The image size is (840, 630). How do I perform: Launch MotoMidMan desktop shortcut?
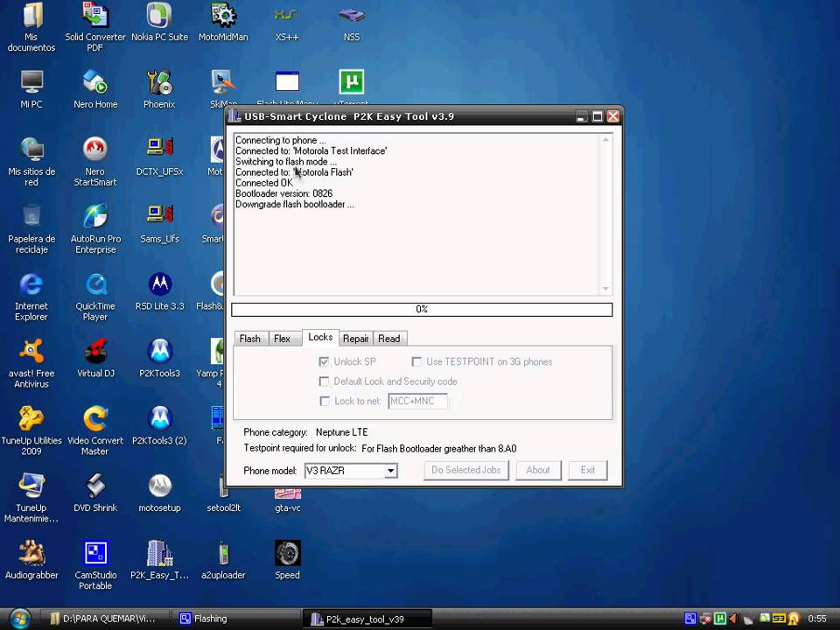(223, 21)
